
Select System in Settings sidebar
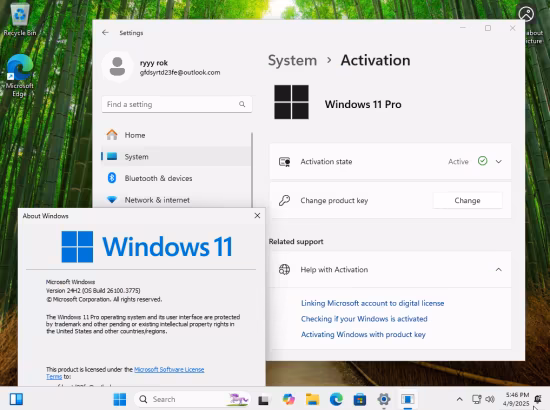(x=176, y=156)
